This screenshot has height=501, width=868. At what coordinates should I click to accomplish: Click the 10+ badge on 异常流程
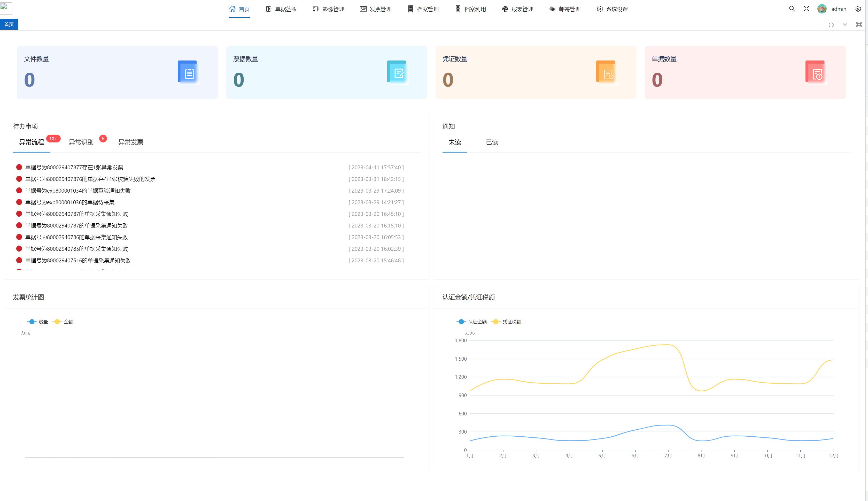tap(53, 139)
